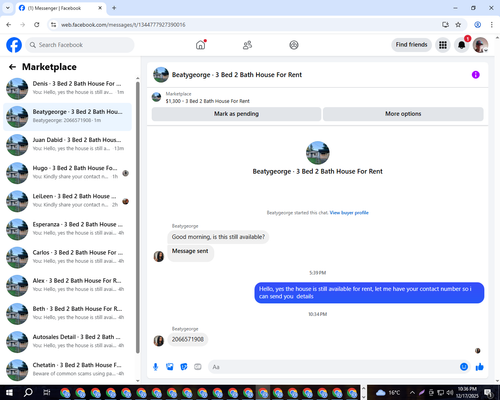Open the View buyer profile link
The width and height of the screenshot is (500, 400).
(349, 213)
